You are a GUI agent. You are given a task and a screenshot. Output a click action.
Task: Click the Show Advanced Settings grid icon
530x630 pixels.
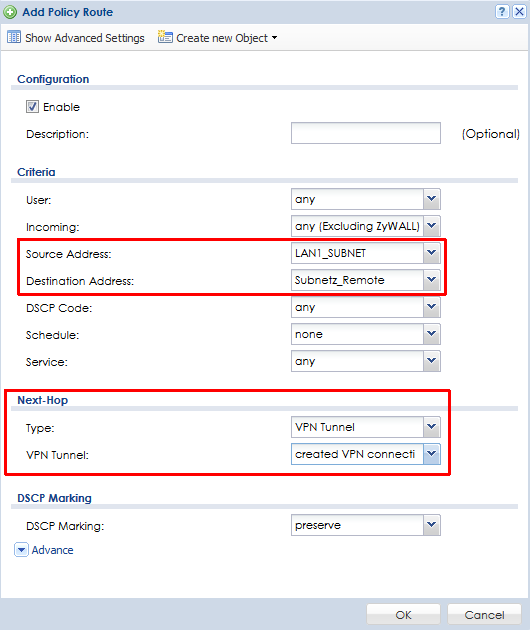click(14, 37)
